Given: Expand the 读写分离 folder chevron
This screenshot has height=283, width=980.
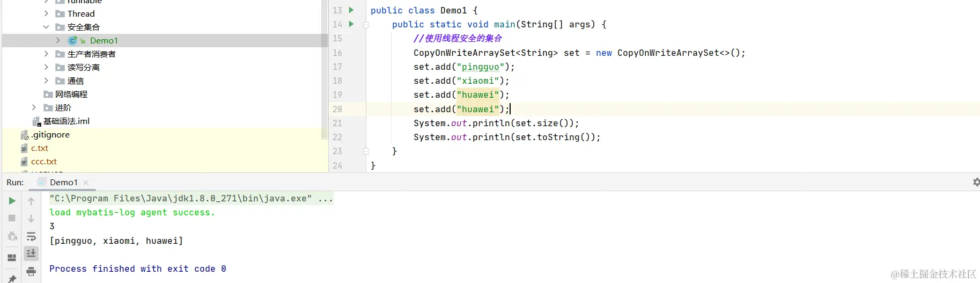Looking at the screenshot, I should point(46,67).
